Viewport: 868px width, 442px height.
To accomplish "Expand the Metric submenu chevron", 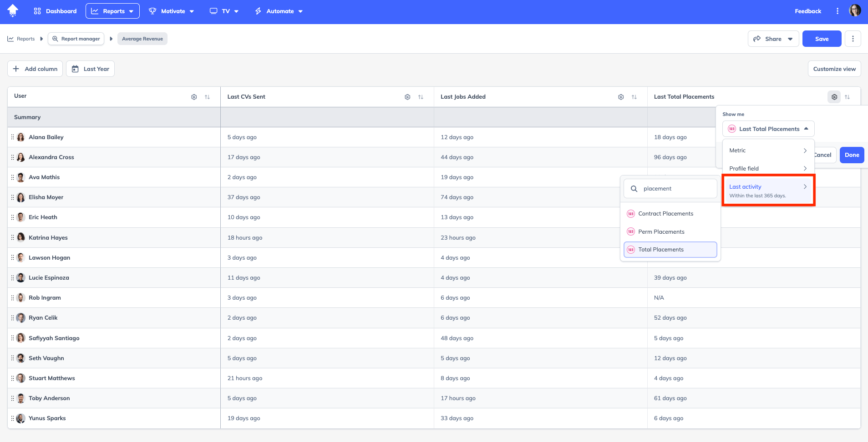I will 805,151.
